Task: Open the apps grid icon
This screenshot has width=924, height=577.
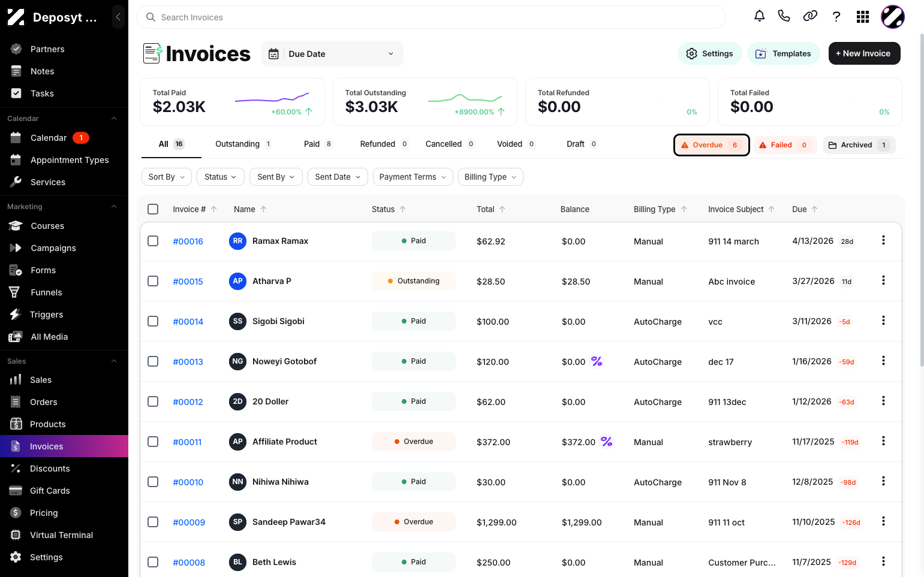Action: point(863,17)
